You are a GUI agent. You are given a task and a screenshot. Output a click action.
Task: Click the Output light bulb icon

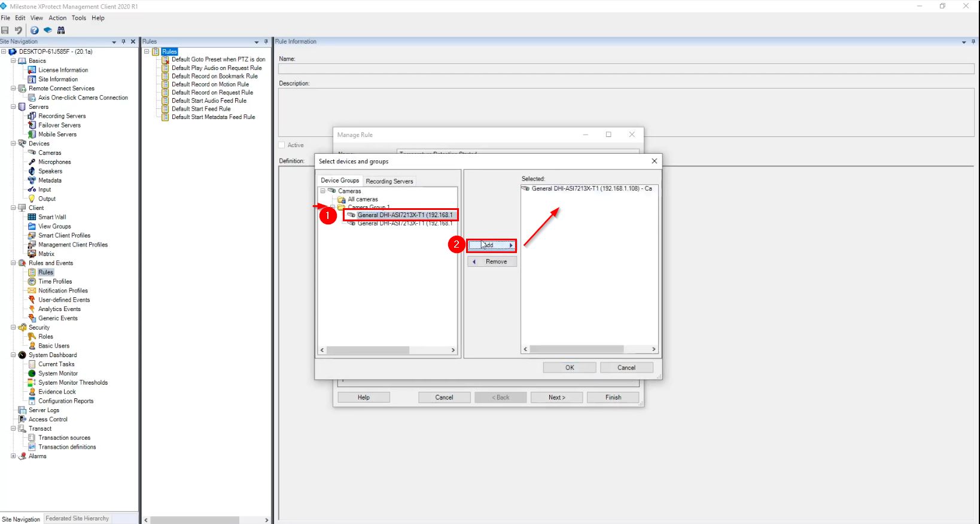pyautogui.click(x=32, y=199)
